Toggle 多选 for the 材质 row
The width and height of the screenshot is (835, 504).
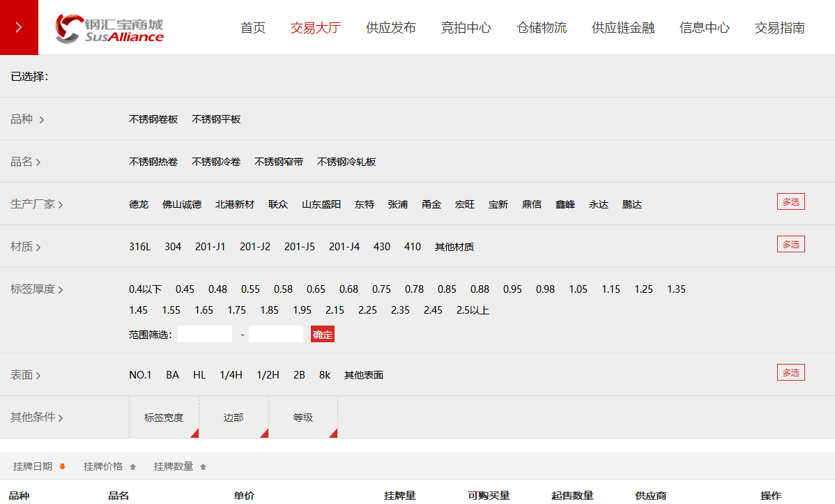[x=790, y=245]
